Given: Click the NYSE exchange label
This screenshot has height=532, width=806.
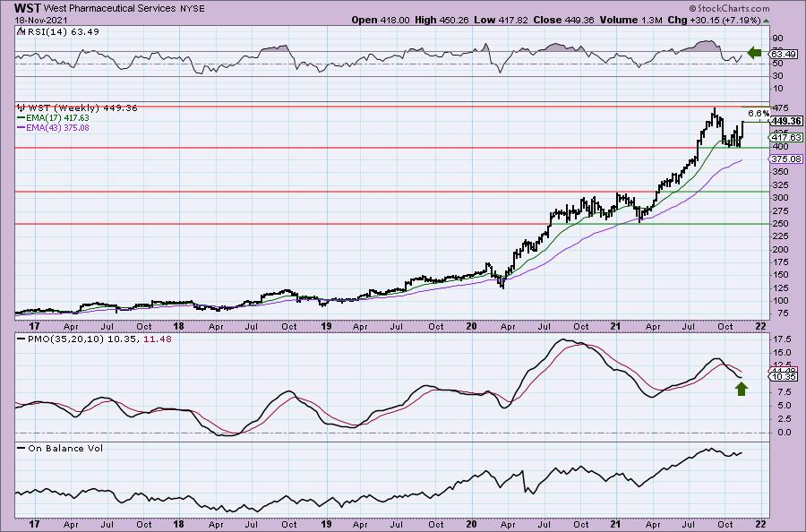Looking at the screenshot, I should (x=193, y=8).
